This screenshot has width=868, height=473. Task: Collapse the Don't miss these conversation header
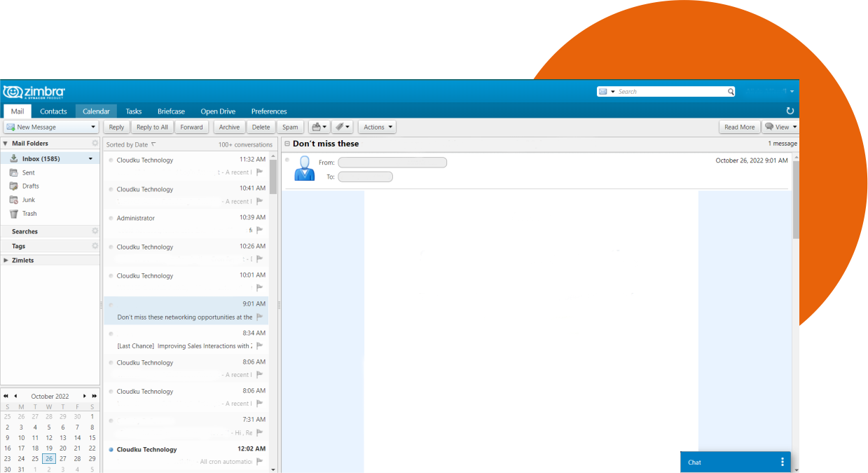pos(287,144)
